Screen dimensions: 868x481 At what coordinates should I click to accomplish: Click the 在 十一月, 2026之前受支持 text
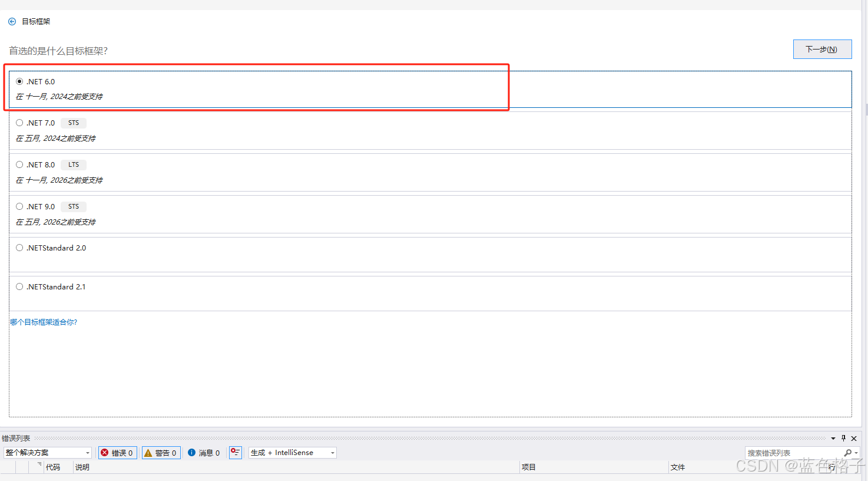click(59, 180)
